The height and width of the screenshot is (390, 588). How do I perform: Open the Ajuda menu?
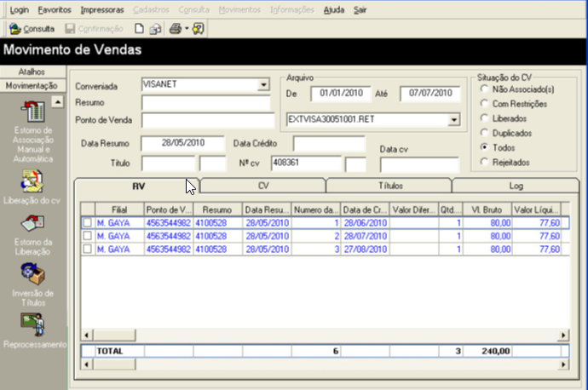pyautogui.click(x=334, y=10)
